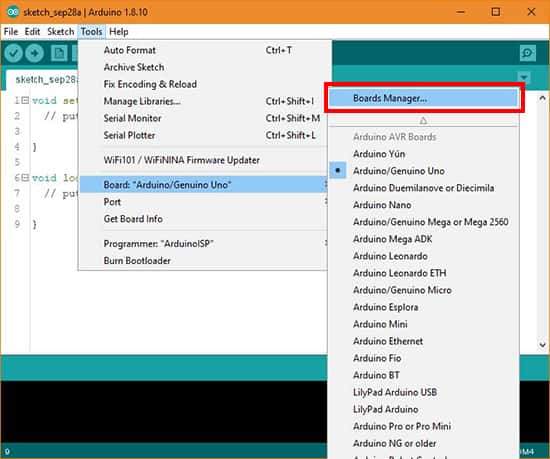Click the Arduino logo in title bar
The height and width of the screenshot is (459, 550).
coord(13,12)
